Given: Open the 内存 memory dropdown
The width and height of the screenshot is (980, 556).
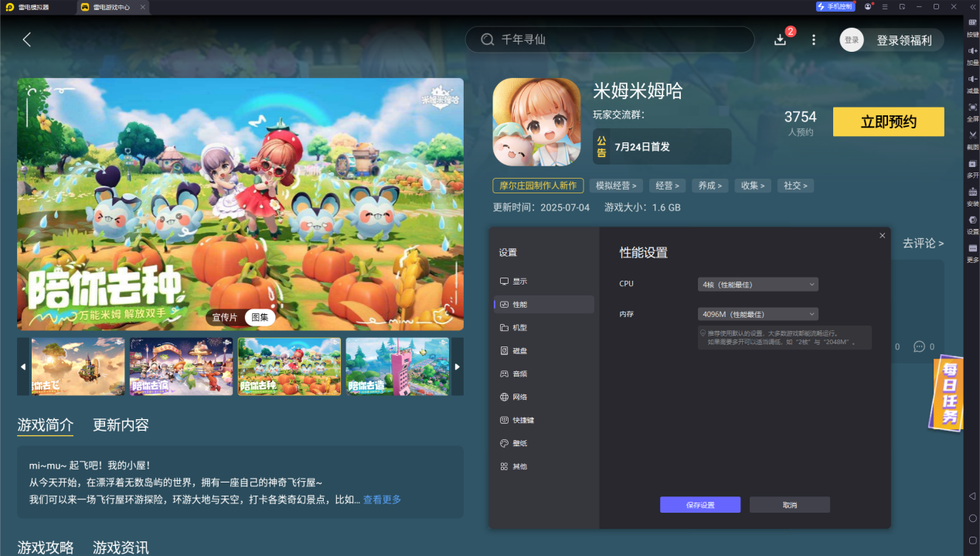Looking at the screenshot, I should [x=757, y=314].
